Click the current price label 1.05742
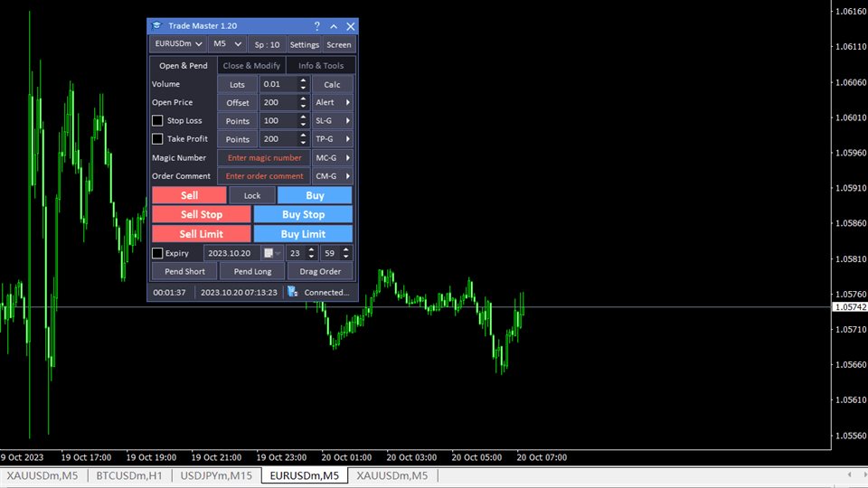The image size is (868, 488). (850, 307)
